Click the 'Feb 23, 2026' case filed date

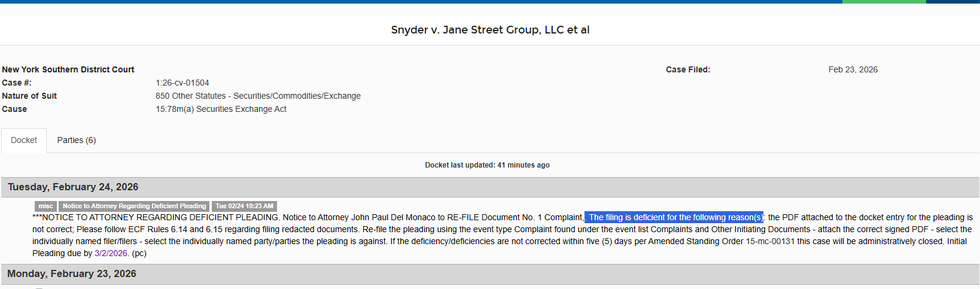point(853,69)
